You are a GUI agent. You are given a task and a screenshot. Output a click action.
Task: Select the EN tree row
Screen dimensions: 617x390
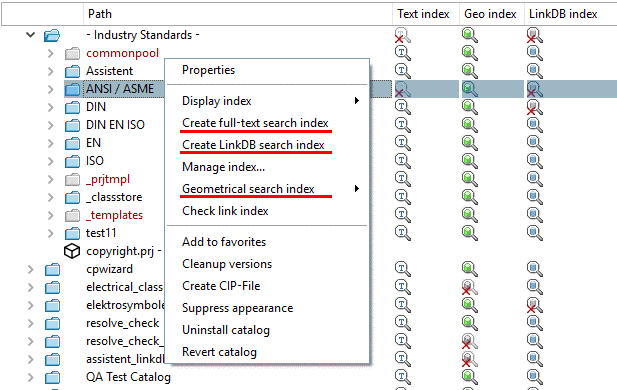click(x=93, y=143)
